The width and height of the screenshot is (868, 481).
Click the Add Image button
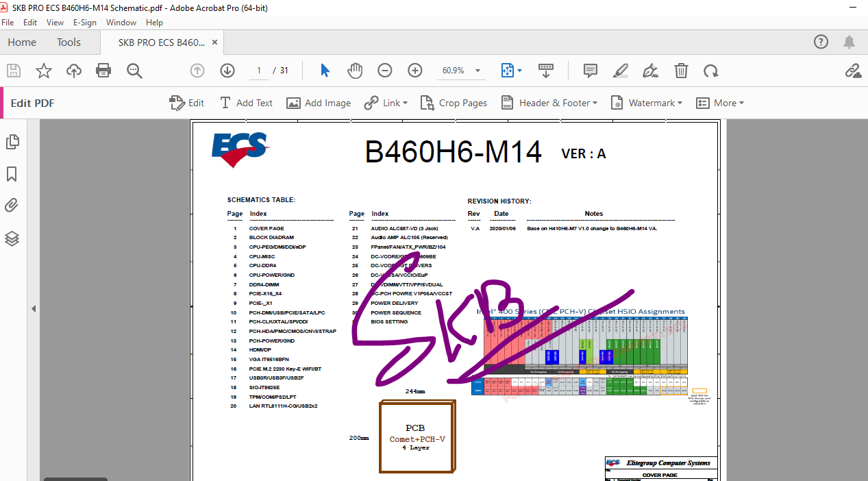[x=319, y=103]
